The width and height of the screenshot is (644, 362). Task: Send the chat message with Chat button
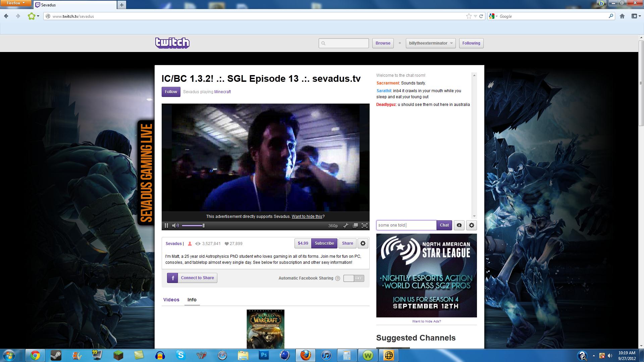click(444, 225)
